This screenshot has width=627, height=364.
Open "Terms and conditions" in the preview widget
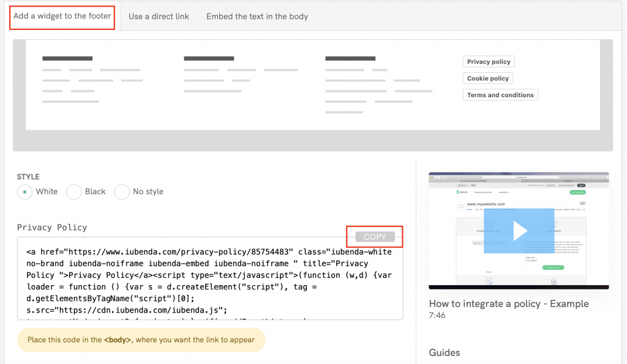(500, 94)
